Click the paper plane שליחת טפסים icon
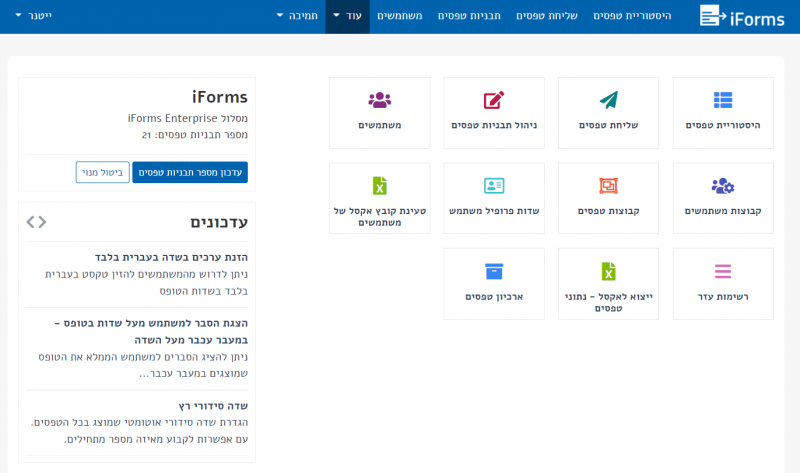Viewport: 800px width, 473px height. click(608, 100)
